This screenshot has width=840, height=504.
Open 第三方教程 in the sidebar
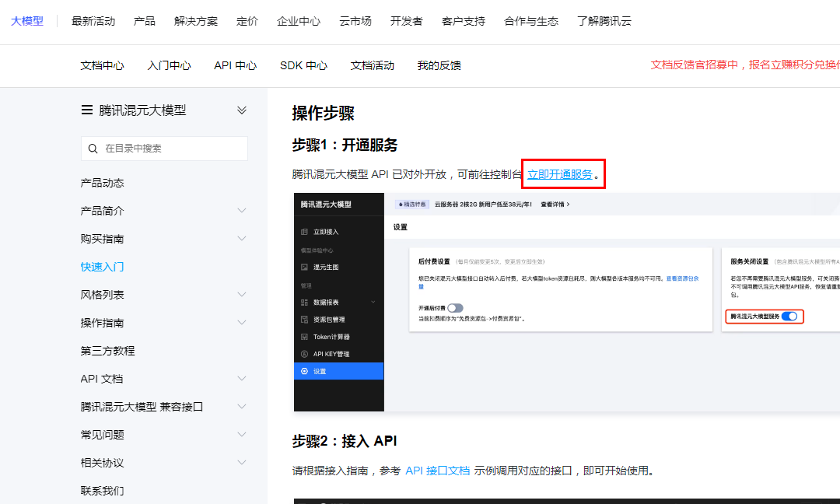107,351
